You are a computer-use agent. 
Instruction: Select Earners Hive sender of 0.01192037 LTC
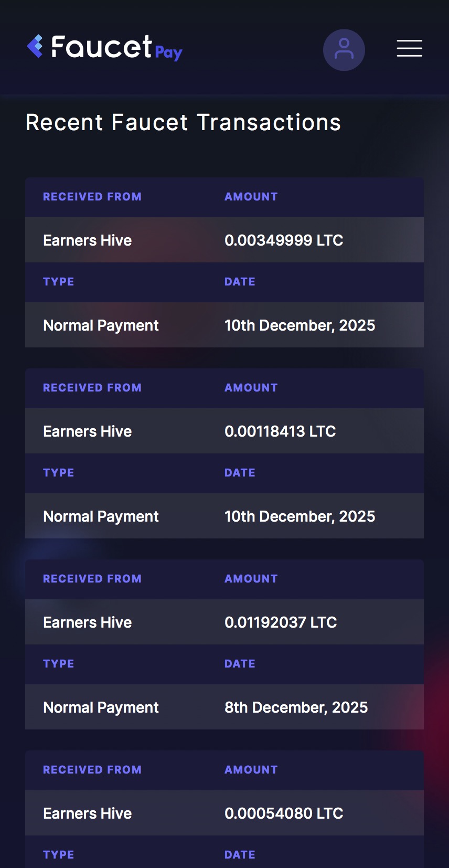(87, 622)
